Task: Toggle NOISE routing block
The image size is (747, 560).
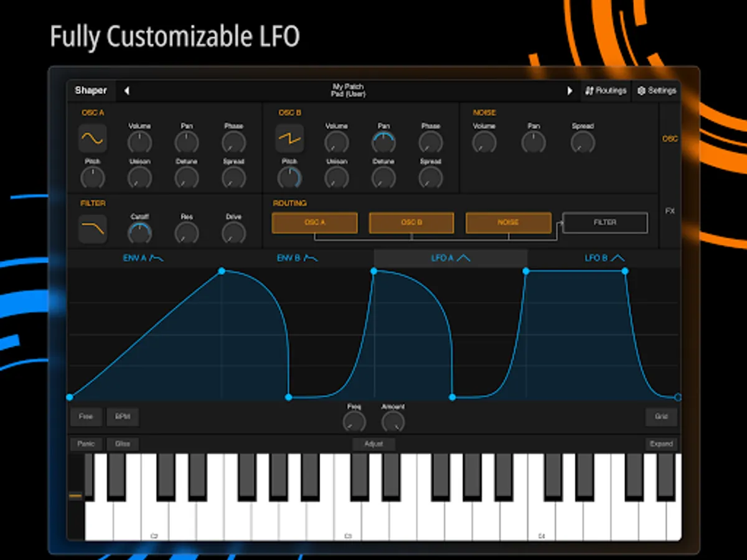Action: [x=508, y=223]
